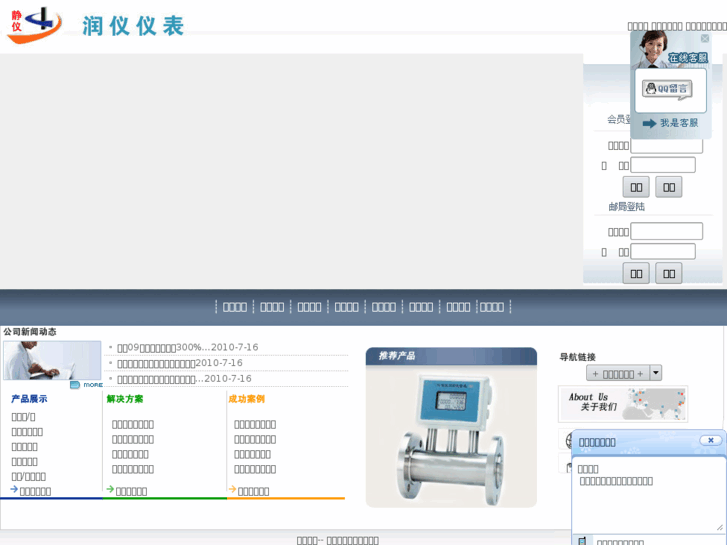
Task: Click the QQ留言 penguin chat button
Action: (x=667, y=90)
